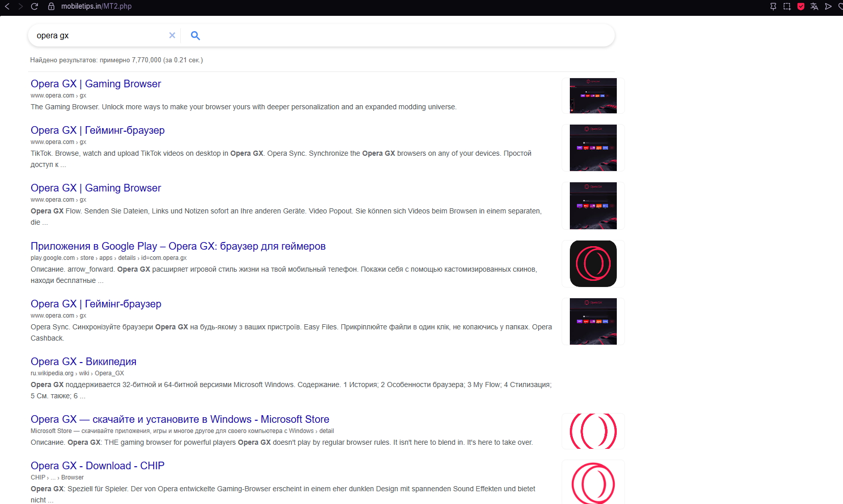Viewport: 843px width, 504px height.
Task: Open 'Opera GX - Википедия' result
Action: [83, 362]
